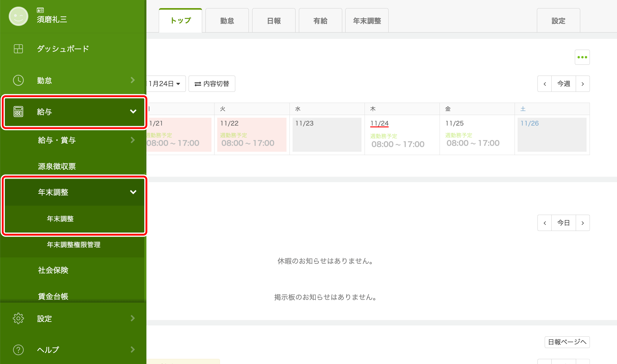Click the calculator icon for 給与
617x364 pixels.
tap(18, 112)
